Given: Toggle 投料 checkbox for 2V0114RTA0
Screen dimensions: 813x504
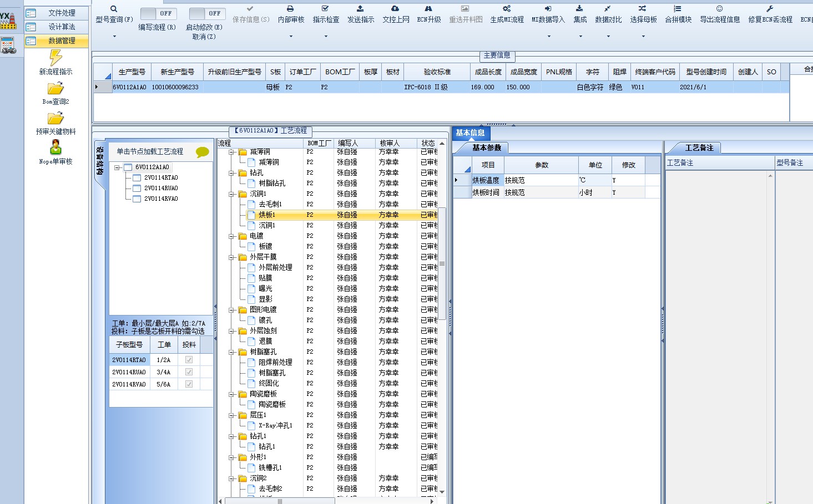Looking at the screenshot, I should pyautogui.click(x=189, y=360).
